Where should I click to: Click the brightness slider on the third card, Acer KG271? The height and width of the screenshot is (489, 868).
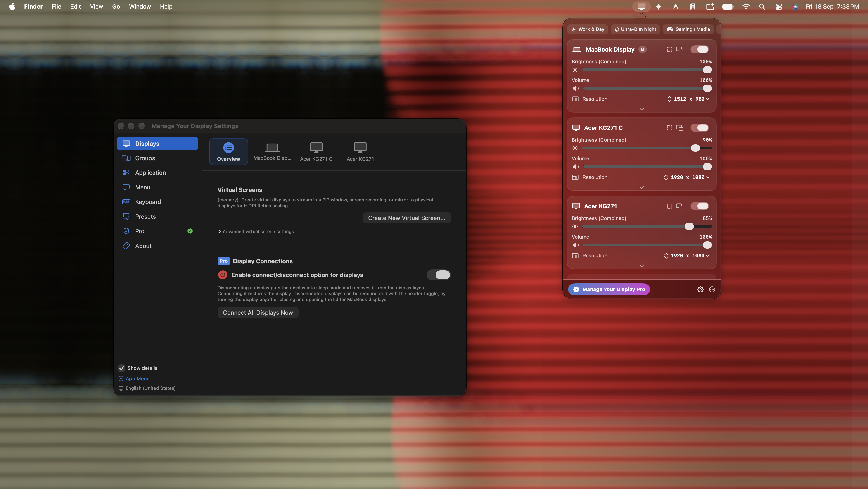647,226
